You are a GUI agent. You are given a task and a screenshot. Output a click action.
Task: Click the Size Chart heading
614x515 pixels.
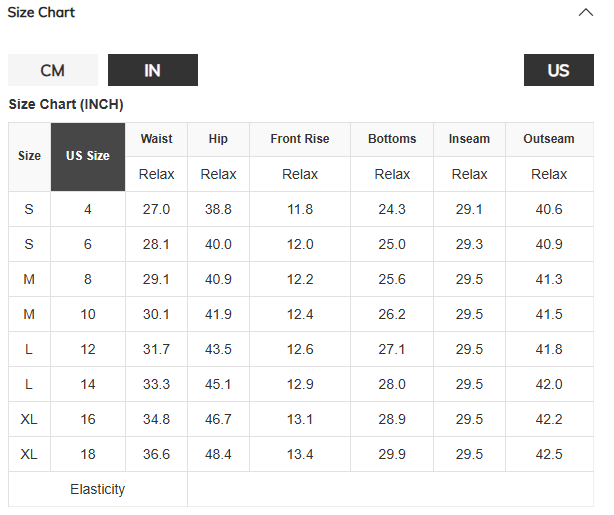pyautogui.click(x=41, y=13)
